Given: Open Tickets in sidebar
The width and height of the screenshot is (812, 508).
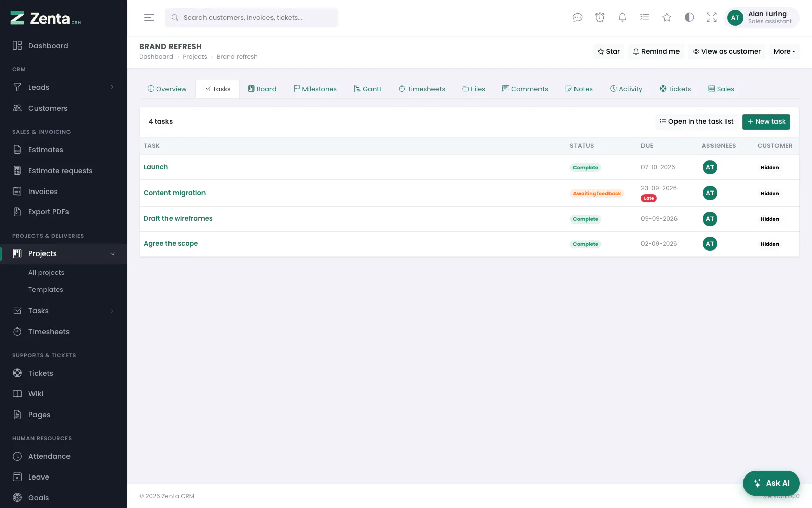Looking at the screenshot, I should pyautogui.click(x=63, y=373).
